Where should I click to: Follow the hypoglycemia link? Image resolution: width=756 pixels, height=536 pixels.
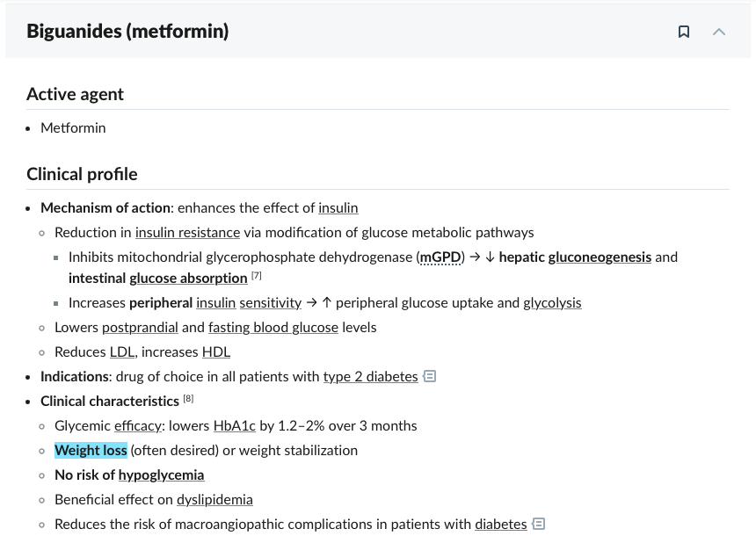pos(161,475)
